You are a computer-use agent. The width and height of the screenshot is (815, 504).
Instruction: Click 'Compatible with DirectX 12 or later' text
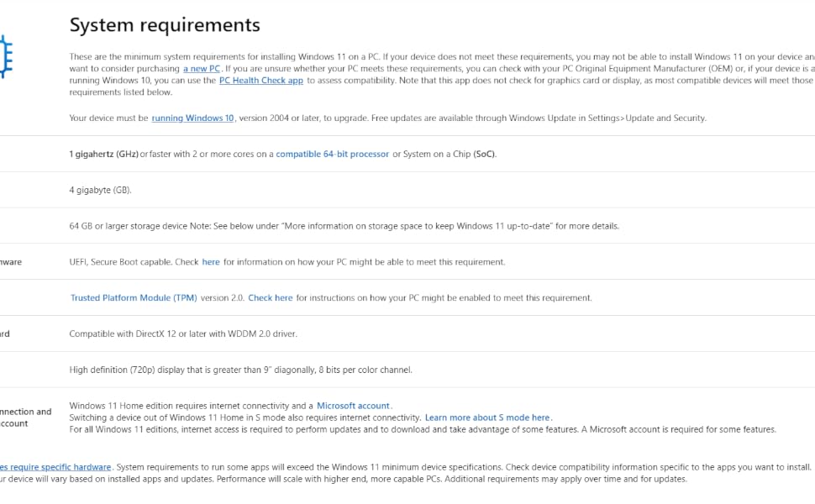pyautogui.click(x=138, y=333)
